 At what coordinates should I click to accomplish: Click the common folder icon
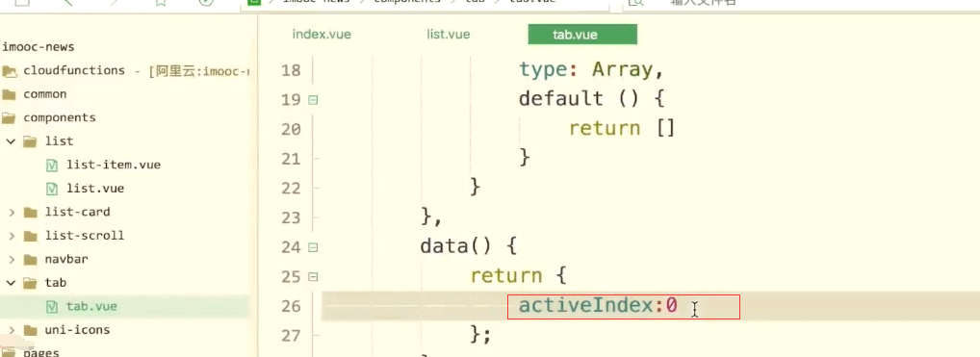tap(9, 94)
